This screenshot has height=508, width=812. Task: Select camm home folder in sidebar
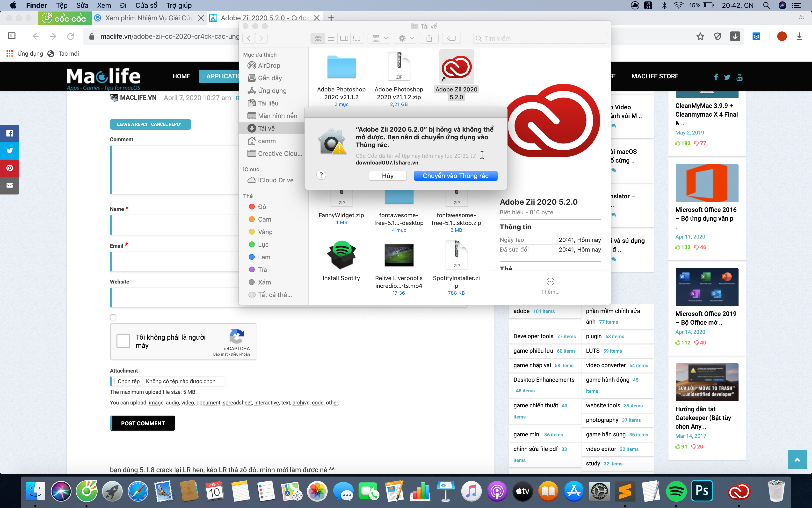tap(266, 141)
